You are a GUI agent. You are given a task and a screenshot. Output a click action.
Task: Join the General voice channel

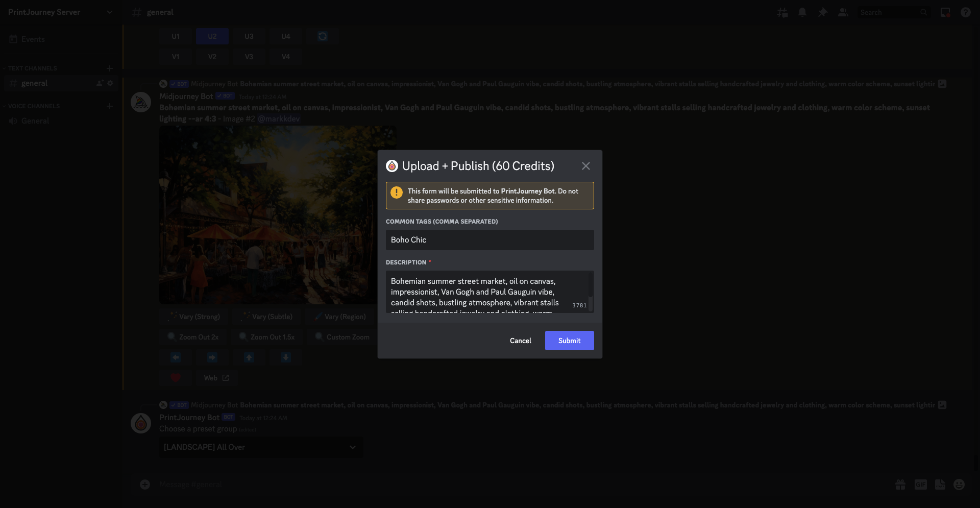(61, 121)
